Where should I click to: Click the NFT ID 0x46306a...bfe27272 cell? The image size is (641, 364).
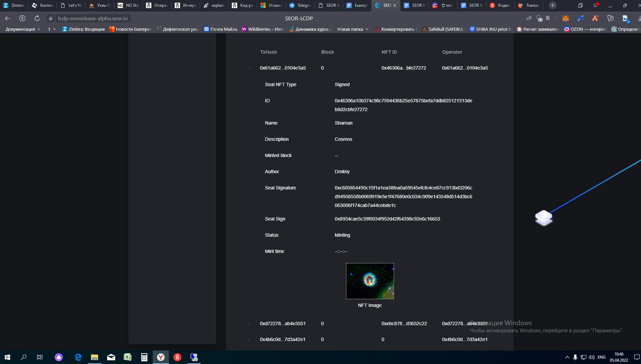[x=403, y=68]
